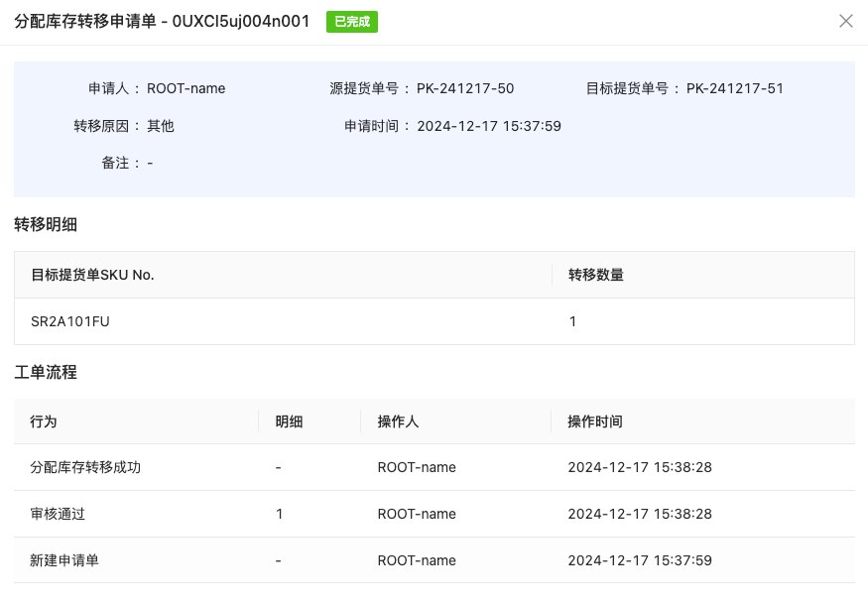Click target pickup number PK-241217-51
The image size is (868, 604).
pyautogui.click(x=734, y=88)
